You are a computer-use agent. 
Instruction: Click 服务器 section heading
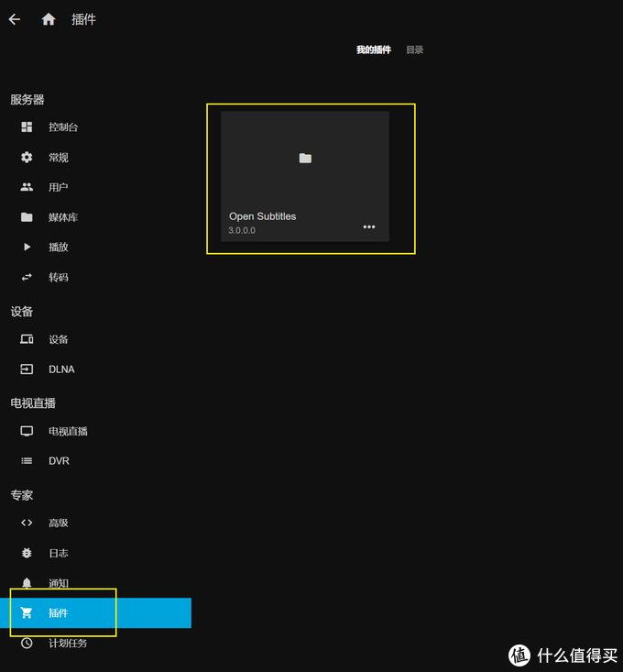coord(27,100)
